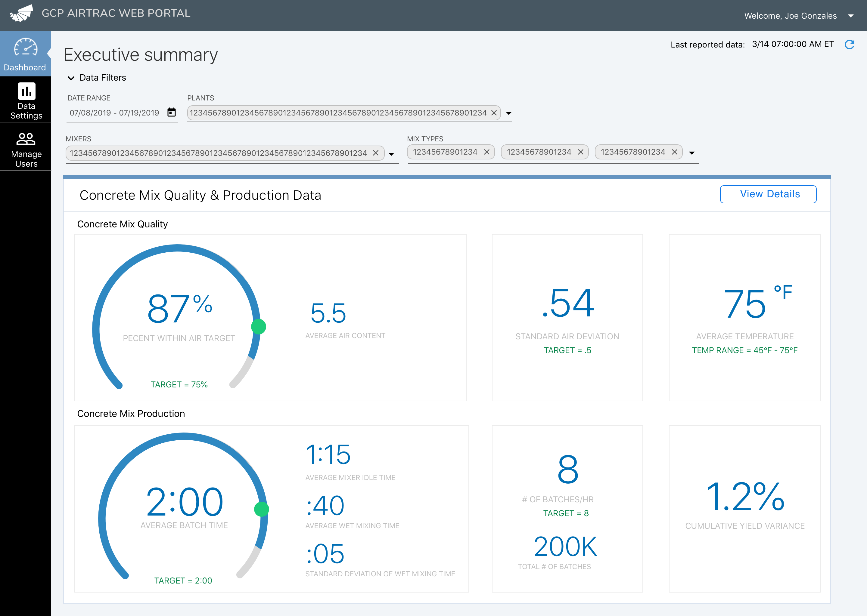
Task: Remove the second Mix Types chip
Action: [580, 152]
